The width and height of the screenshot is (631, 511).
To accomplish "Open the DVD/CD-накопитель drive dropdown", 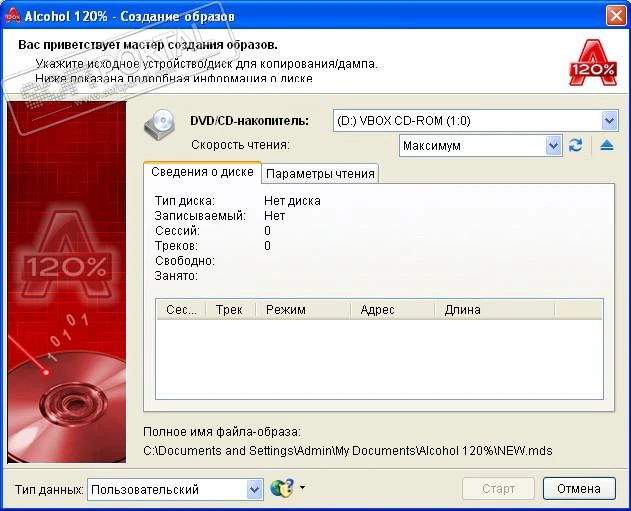I will pyautogui.click(x=610, y=121).
